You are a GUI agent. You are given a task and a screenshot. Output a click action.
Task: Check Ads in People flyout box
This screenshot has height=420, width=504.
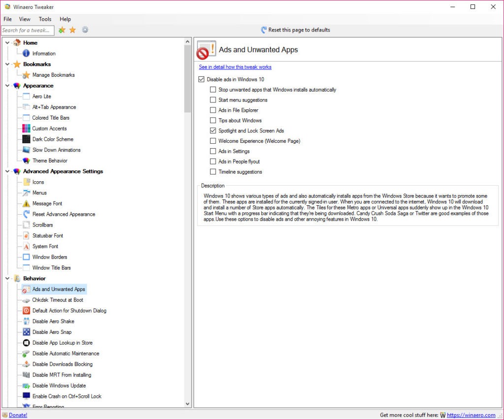[x=213, y=162]
